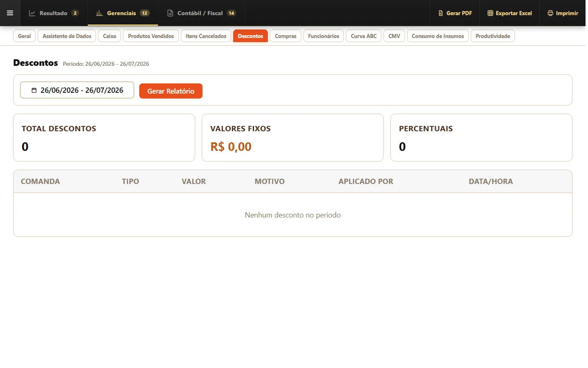Click the printer icon
588x368 pixels.
tap(550, 13)
